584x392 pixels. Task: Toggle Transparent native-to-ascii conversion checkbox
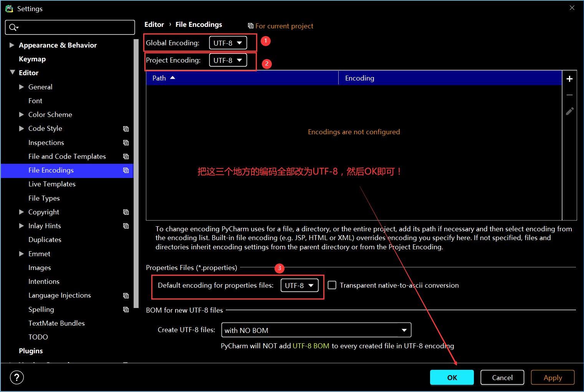332,285
